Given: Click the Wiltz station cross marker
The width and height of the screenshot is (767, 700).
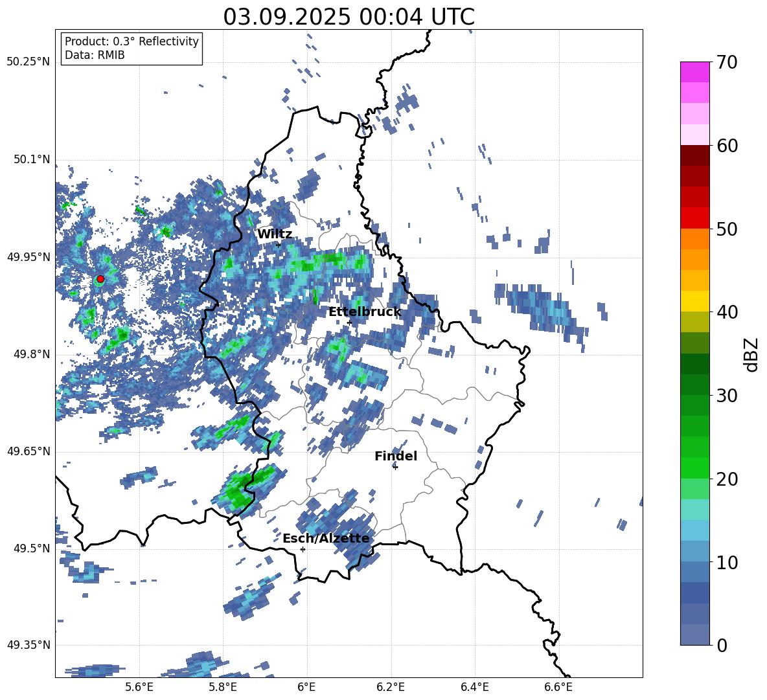Looking at the screenshot, I should [x=279, y=245].
